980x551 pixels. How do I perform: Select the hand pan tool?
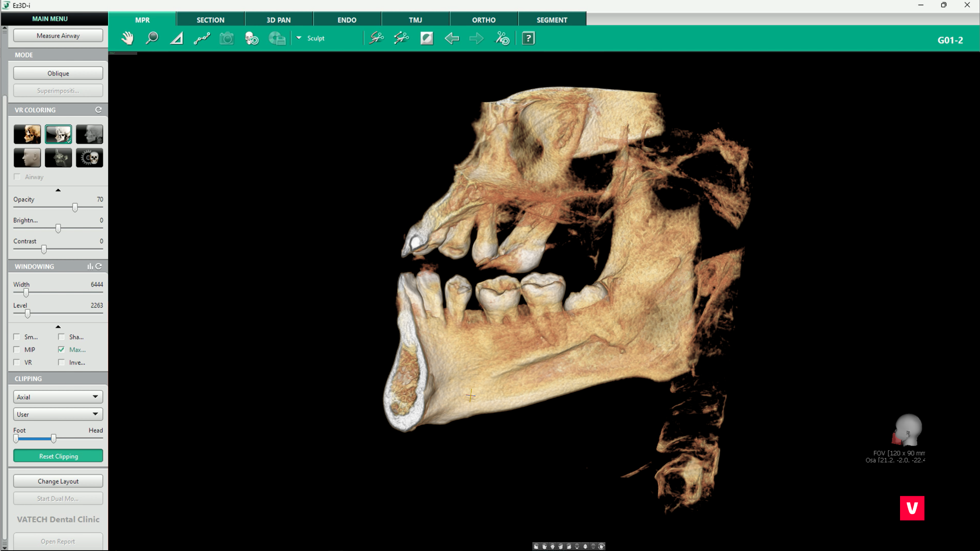[x=127, y=38]
